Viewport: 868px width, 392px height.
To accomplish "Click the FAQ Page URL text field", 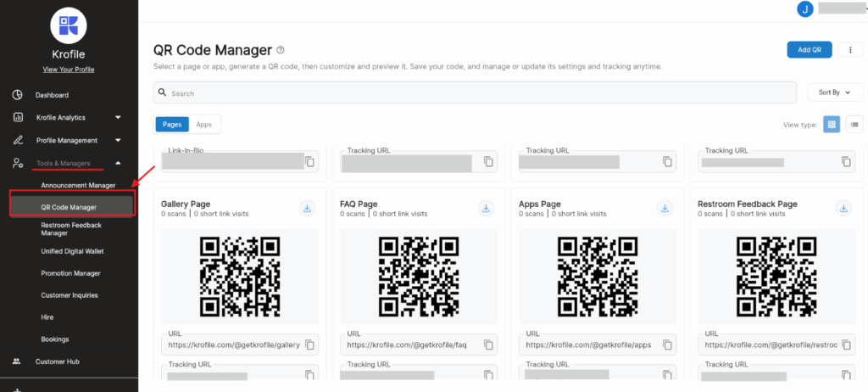I will coord(419,344).
